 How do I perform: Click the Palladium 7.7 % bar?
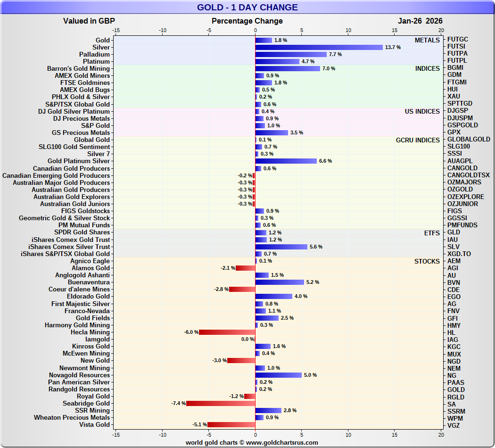click(x=291, y=54)
